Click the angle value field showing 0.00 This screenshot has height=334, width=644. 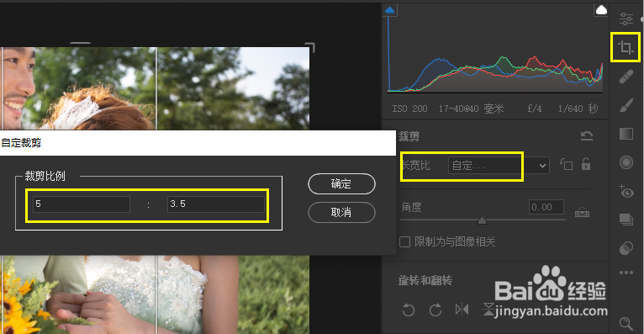[x=546, y=207]
